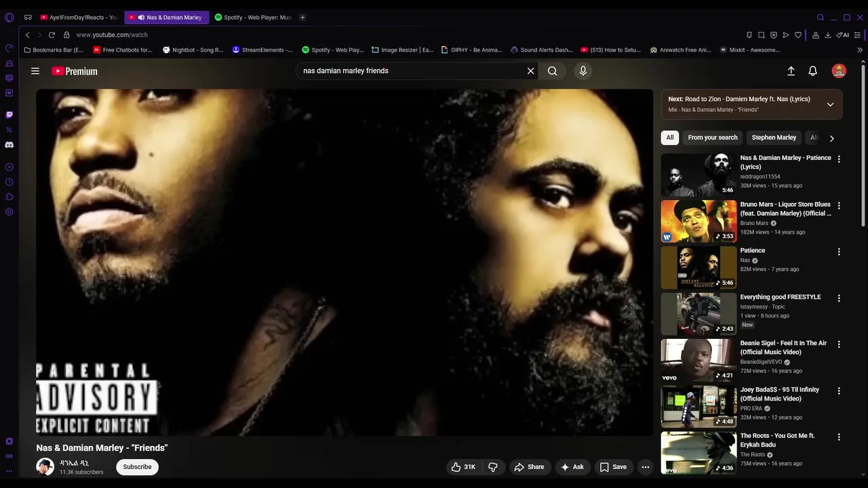The height and width of the screenshot is (488, 868).
Task: Click the Opera GX menu logo
Action: point(9,18)
